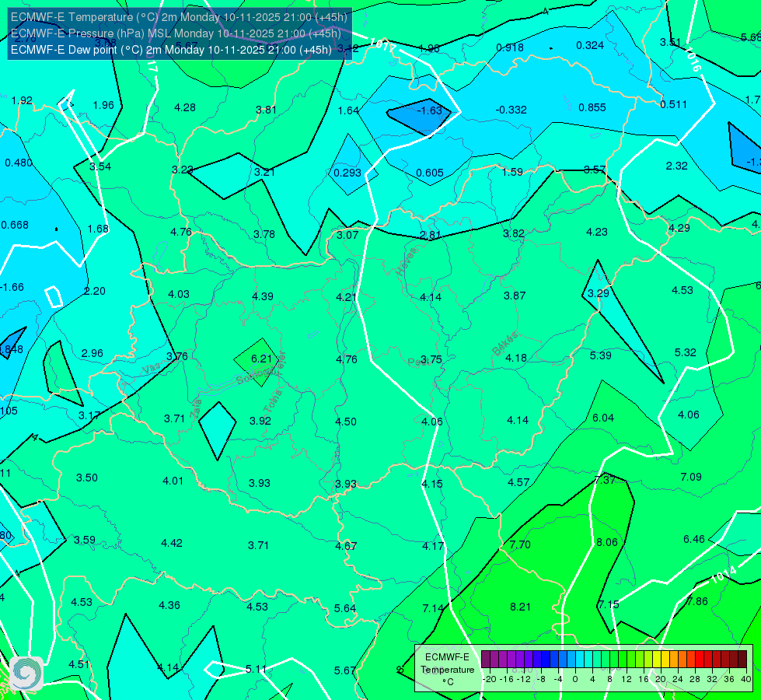The width and height of the screenshot is (761, 700).
Task: Click the 0.855 temperature value
Action: [592, 107]
